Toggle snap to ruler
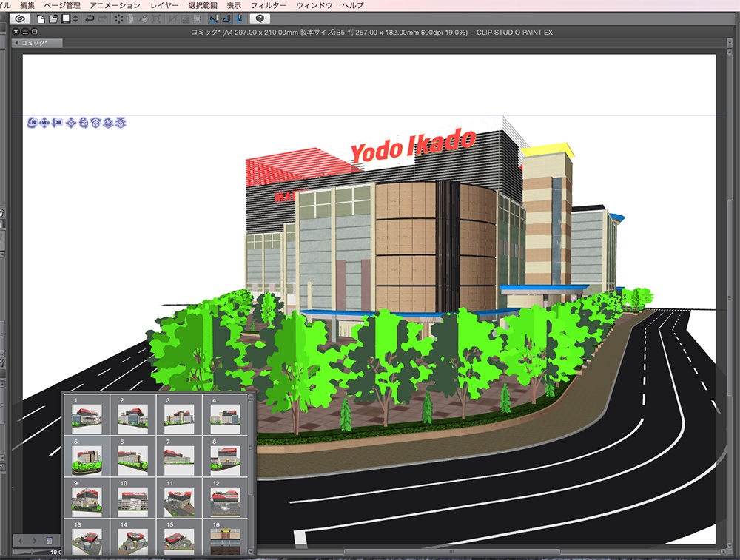740x560 pixels. [x=214, y=19]
